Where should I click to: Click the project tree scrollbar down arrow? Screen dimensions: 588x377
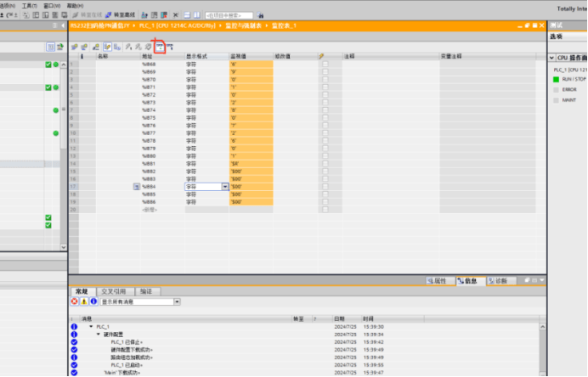(64, 247)
